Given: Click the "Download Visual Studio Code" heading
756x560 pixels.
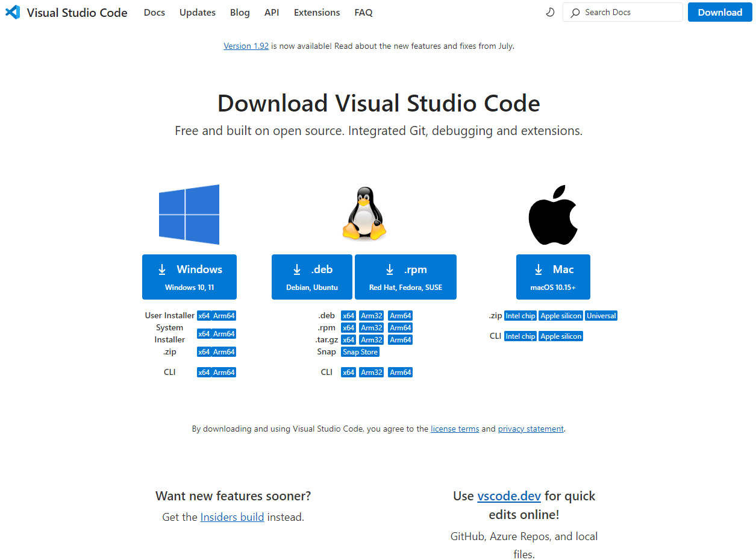Looking at the screenshot, I should [x=378, y=103].
